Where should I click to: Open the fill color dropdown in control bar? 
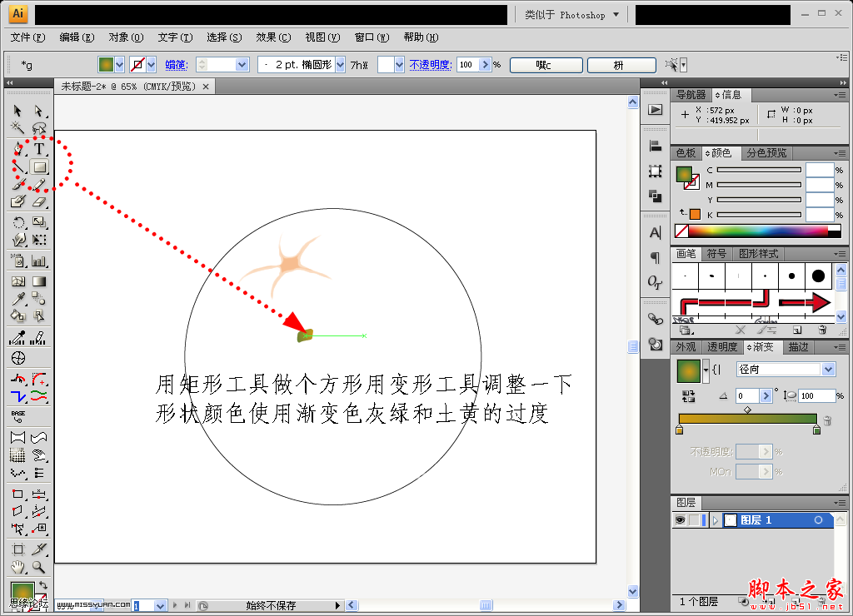pyautogui.click(x=120, y=65)
